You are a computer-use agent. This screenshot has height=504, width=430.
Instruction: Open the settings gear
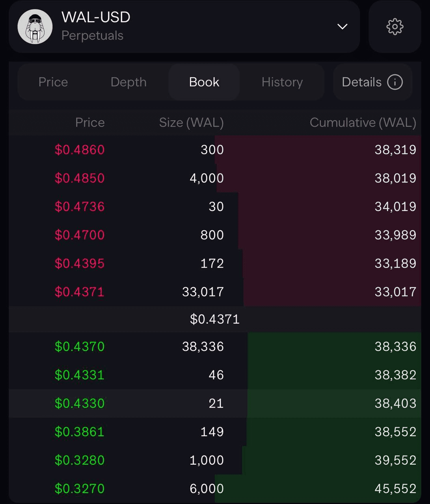394,27
